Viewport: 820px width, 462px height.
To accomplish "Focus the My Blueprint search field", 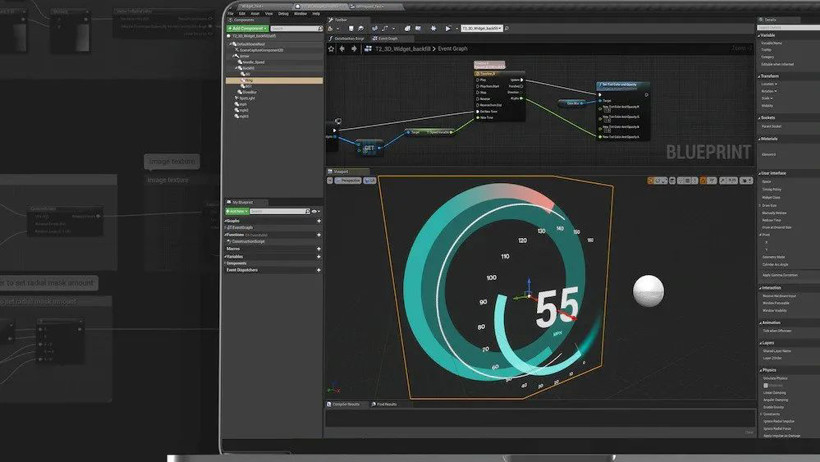I will [x=280, y=211].
